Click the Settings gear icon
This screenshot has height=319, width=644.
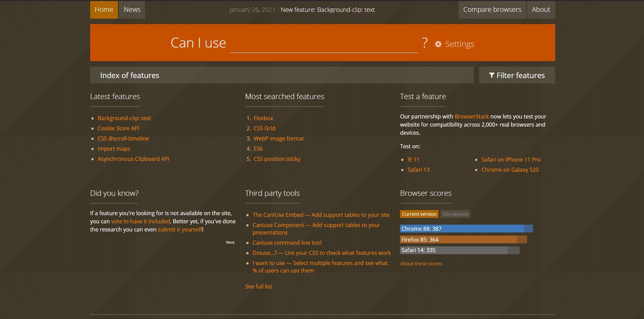pyautogui.click(x=438, y=44)
